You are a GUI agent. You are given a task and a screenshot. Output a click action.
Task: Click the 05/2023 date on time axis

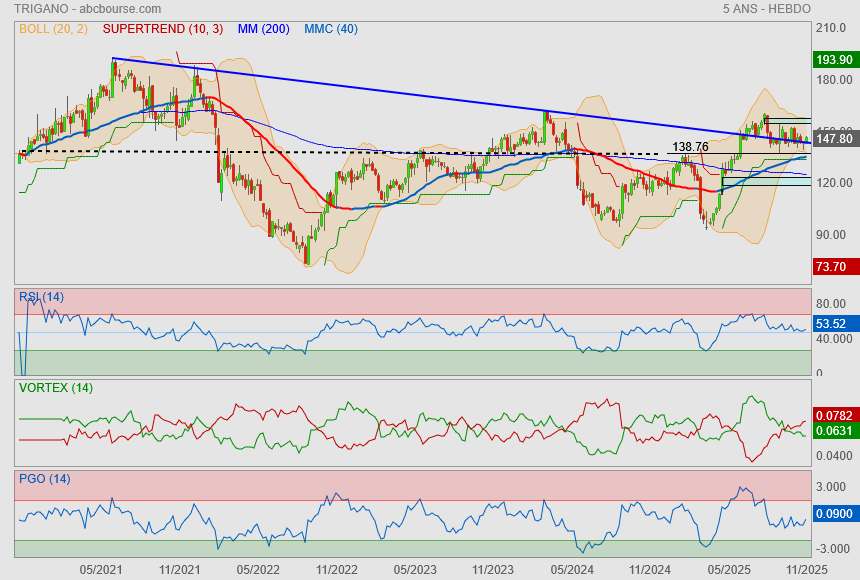coord(414,569)
